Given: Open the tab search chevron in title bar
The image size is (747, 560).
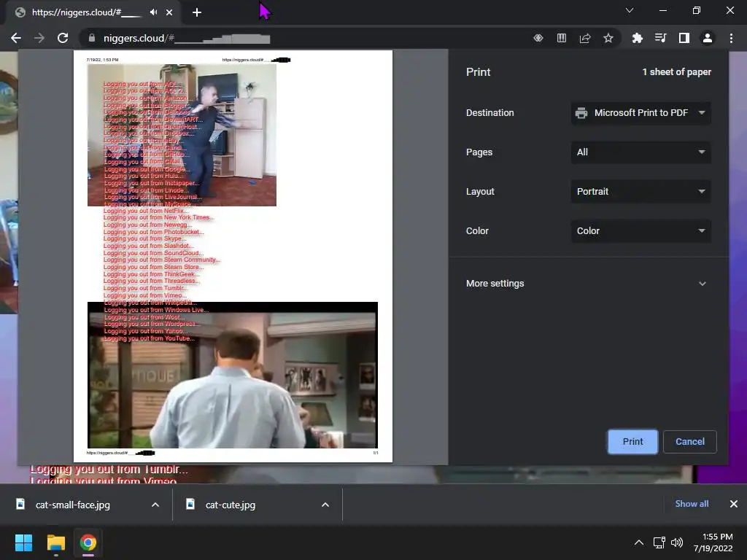Looking at the screenshot, I should [630, 10].
